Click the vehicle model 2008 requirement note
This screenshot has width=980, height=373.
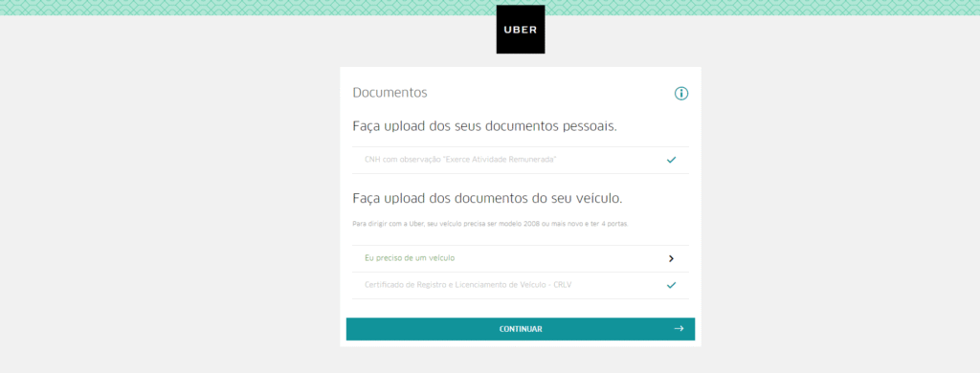pyautogui.click(x=490, y=224)
